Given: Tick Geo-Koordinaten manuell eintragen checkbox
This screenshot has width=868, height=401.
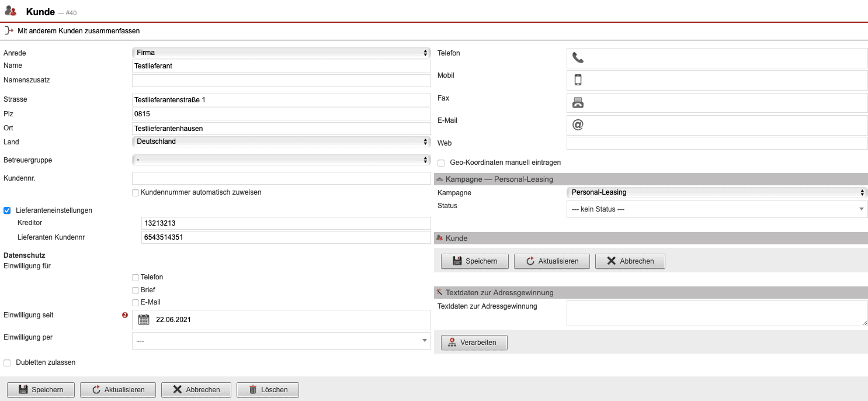Looking at the screenshot, I should 441,163.
